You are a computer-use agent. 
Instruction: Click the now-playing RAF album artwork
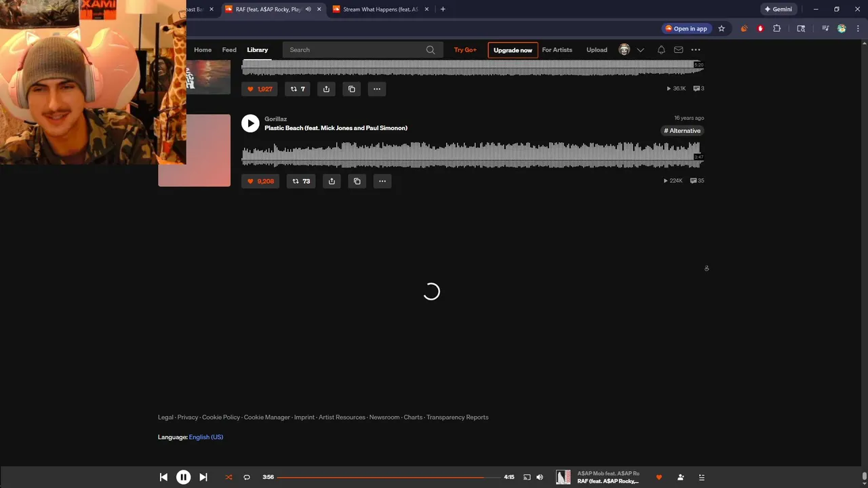564,477
